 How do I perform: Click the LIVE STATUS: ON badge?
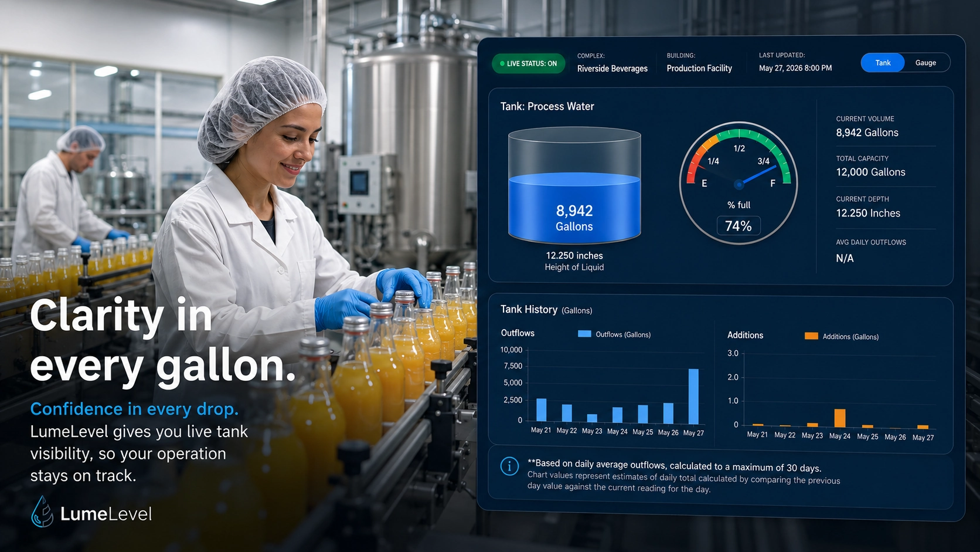tap(529, 63)
